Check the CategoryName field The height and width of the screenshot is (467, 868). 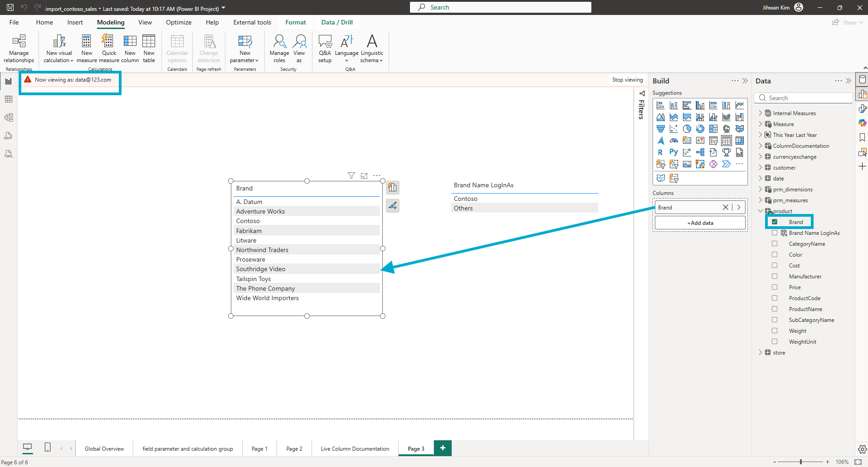(x=775, y=243)
